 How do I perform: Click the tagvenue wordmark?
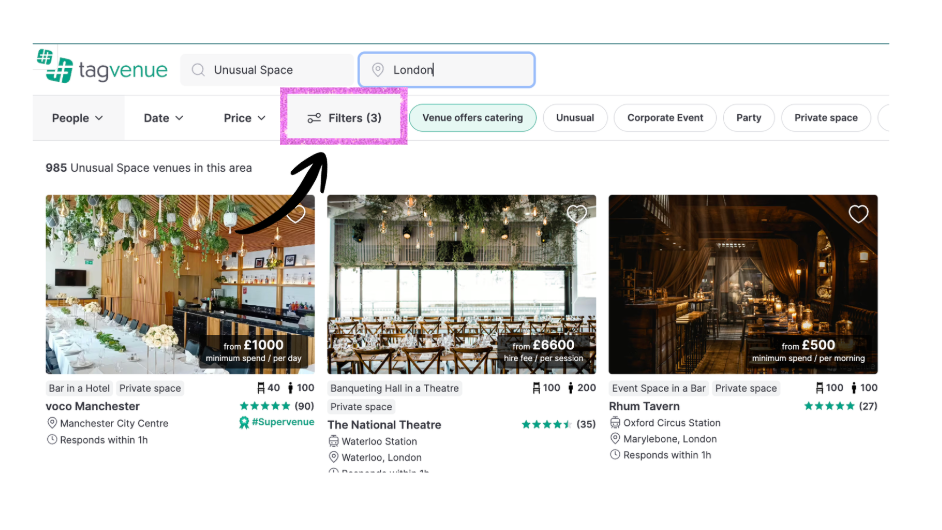coord(123,70)
